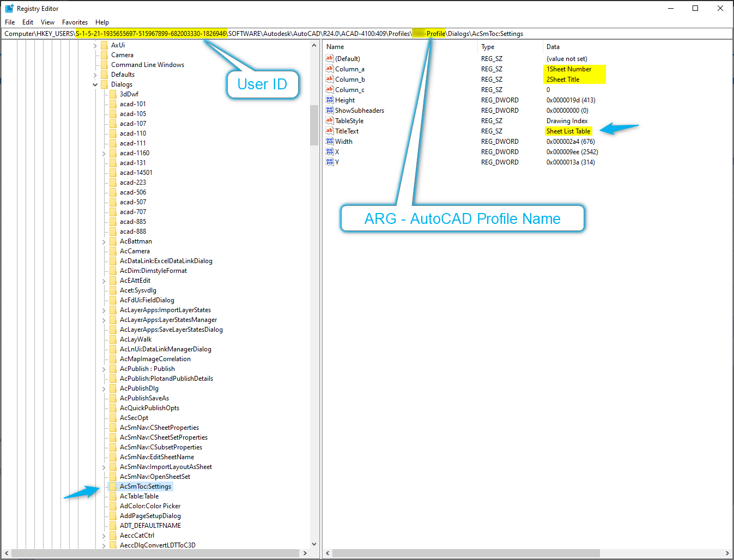Click the folder icon of AcSmToc:Settings key

pos(113,486)
